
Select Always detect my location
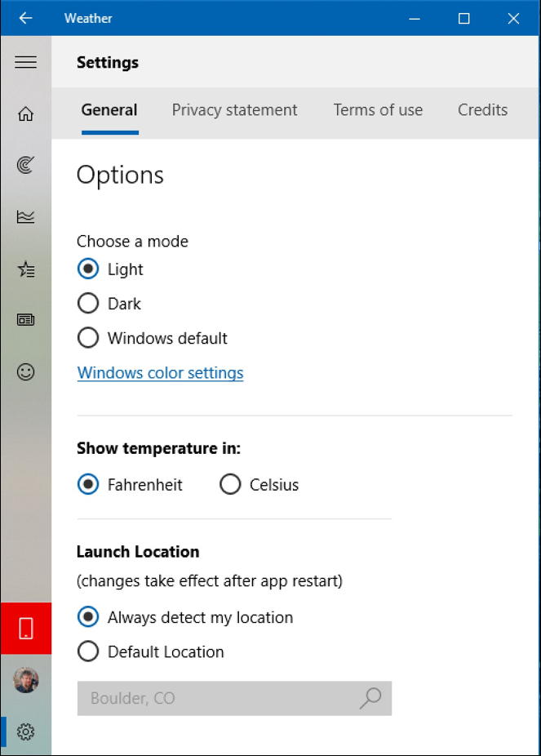point(87,617)
